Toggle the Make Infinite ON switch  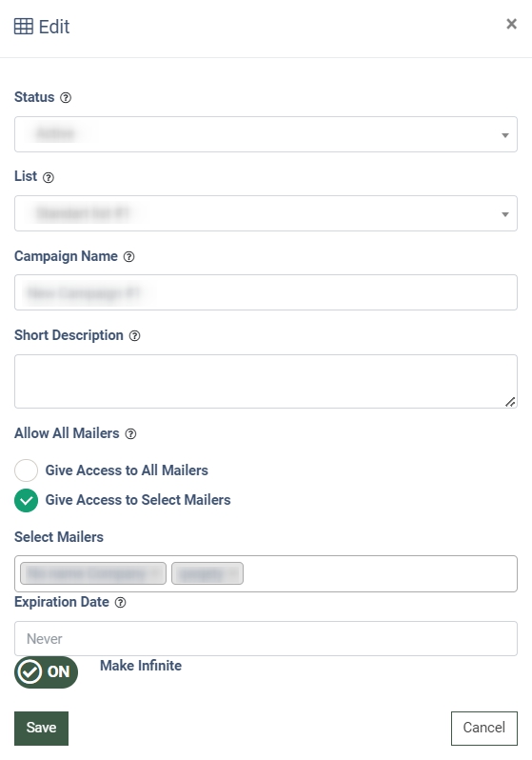(x=46, y=672)
